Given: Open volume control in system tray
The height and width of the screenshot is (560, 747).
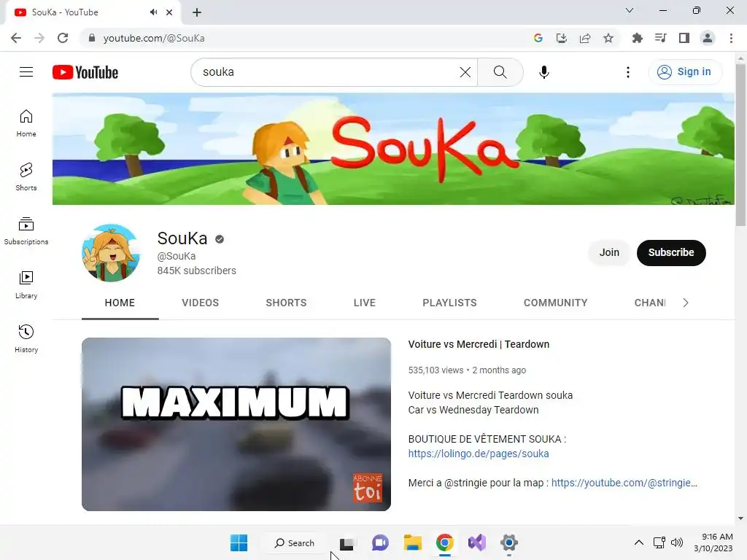Looking at the screenshot, I should coord(677,542).
